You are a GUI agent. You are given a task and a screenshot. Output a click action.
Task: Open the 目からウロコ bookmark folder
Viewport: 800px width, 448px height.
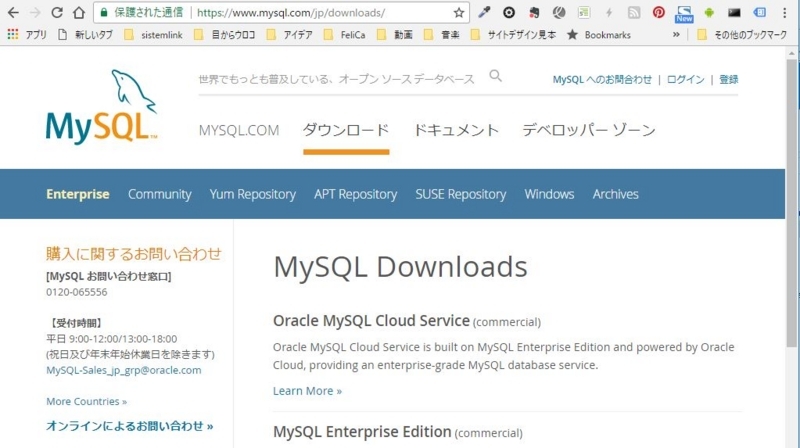click(x=225, y=35)
